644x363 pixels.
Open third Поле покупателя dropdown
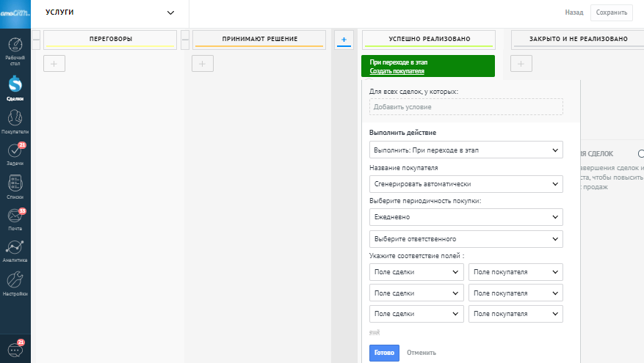(515, 314)
